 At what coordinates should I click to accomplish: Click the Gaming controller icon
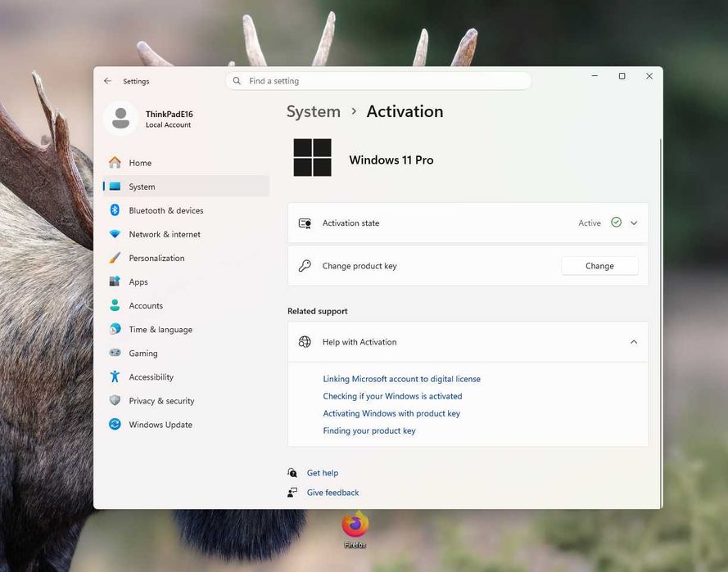click(115, 353)
